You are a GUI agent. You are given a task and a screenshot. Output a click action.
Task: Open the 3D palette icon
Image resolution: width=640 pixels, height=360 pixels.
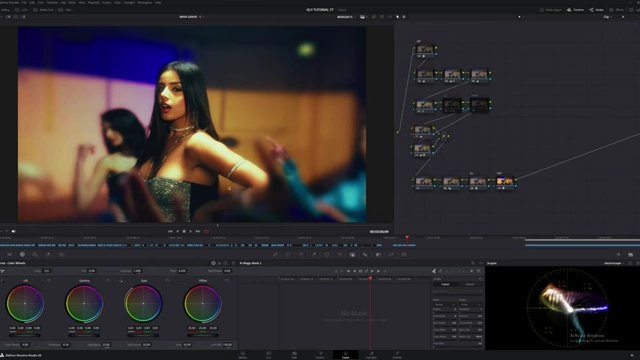pyautogui.click(x=404, y=254)
